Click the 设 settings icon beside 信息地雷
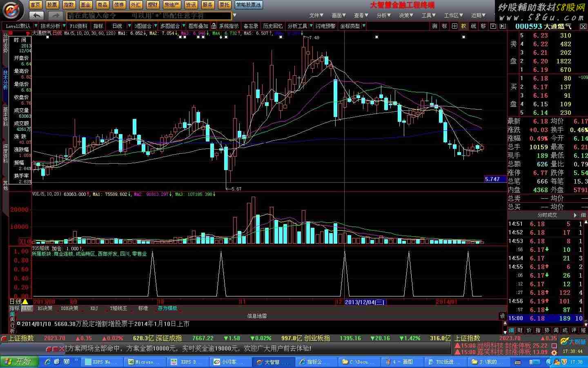The height and width of the screenshot is (368, 588). pos(502,316)
